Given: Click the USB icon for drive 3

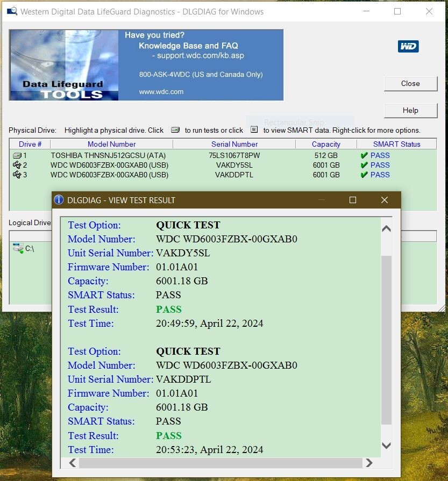Looking at the screenshot, I should [x=17, y=175].
